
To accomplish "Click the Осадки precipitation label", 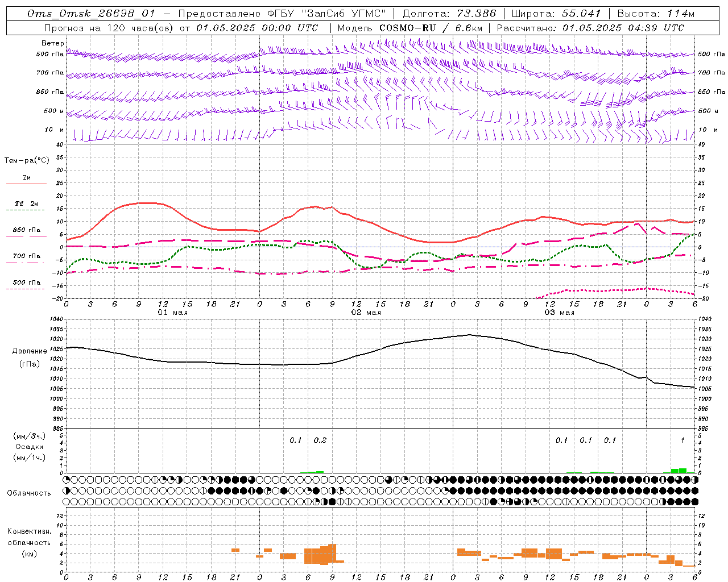I will [29, 447].
